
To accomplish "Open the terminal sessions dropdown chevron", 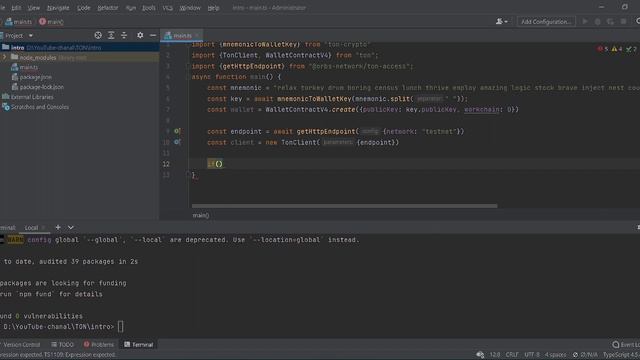I will click(x=71, y=227).
